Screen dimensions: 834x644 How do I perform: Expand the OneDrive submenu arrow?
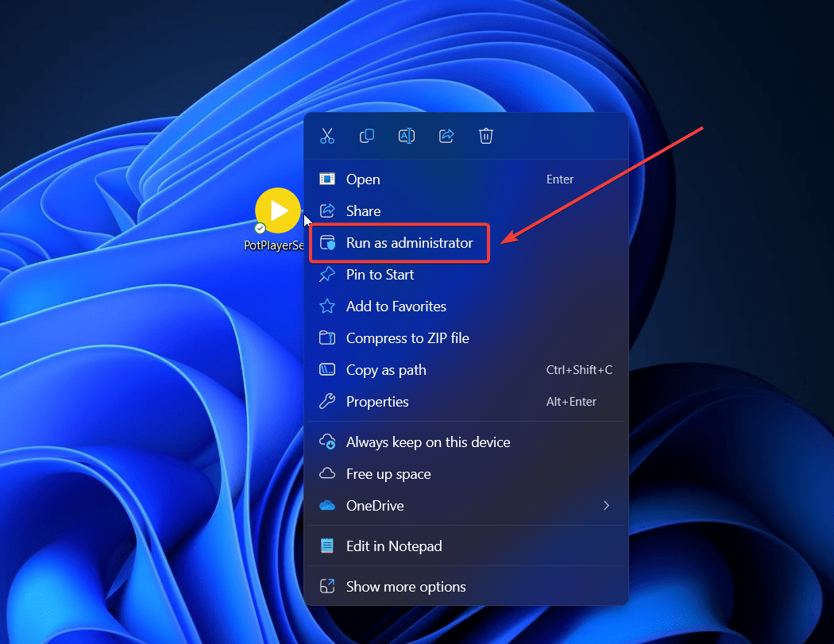606,506
